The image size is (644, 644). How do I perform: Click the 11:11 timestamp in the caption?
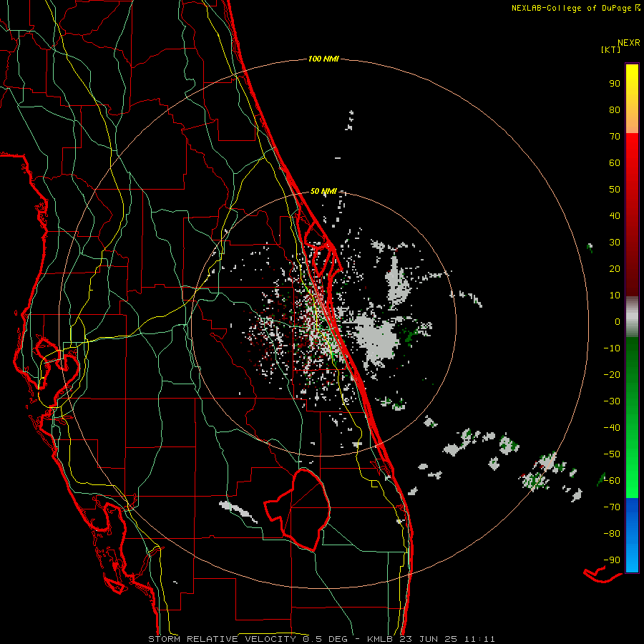coord(479,639)
